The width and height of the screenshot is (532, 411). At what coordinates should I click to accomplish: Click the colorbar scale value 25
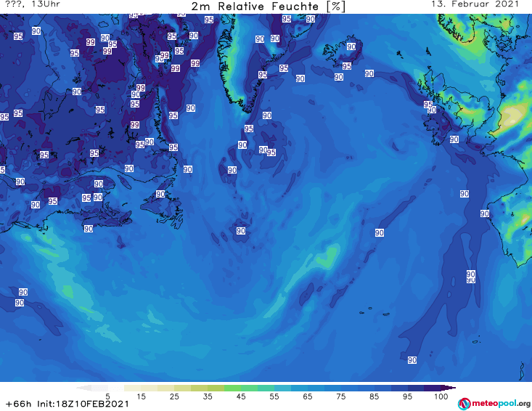click(174, 396)
